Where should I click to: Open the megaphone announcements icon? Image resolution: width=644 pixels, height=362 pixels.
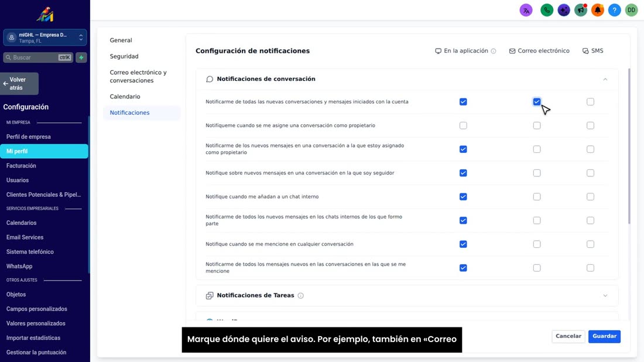click(580, 11)
